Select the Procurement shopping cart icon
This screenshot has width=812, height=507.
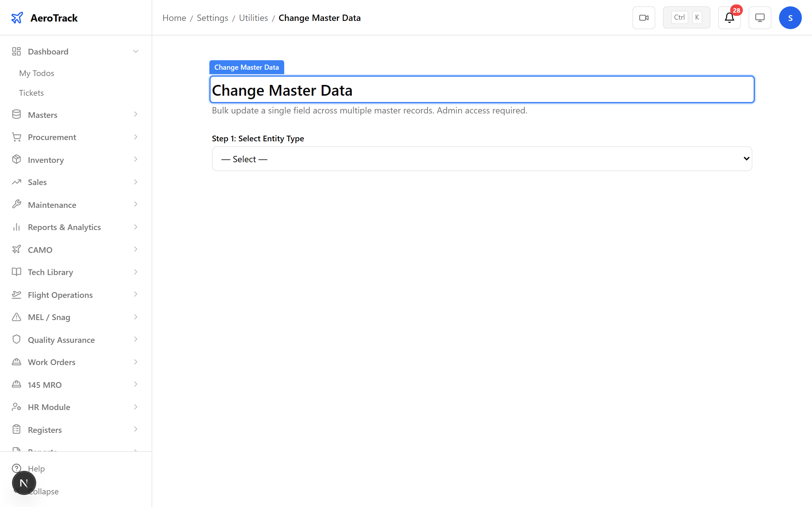[17, 137]
